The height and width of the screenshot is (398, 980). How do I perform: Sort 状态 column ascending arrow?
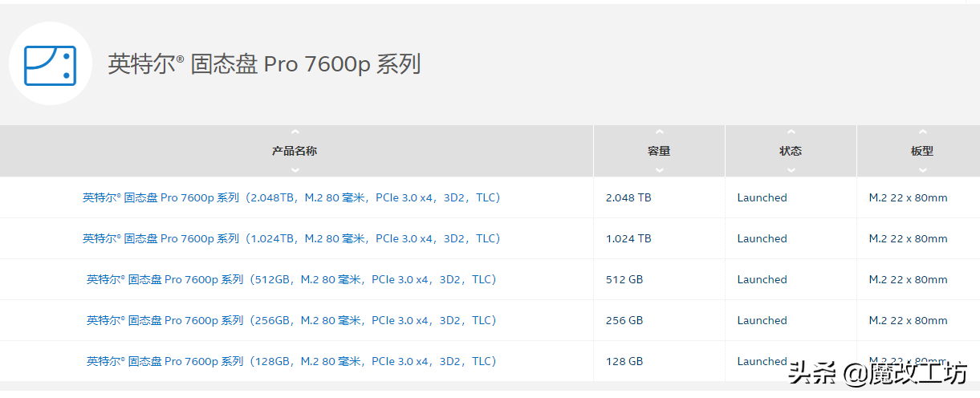pos(791,132)
